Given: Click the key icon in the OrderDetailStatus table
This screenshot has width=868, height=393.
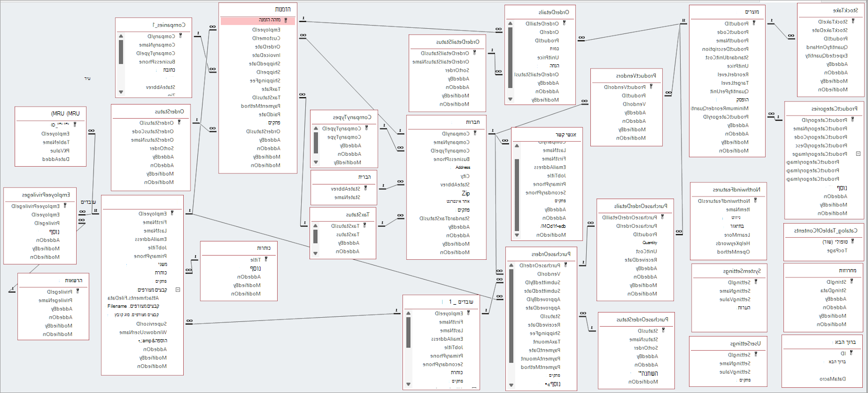Looking at the screenshot, I should click(474, 53).
